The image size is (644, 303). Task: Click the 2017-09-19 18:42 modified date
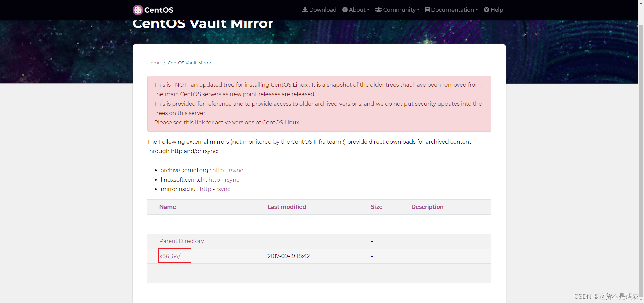coord(289,256)
